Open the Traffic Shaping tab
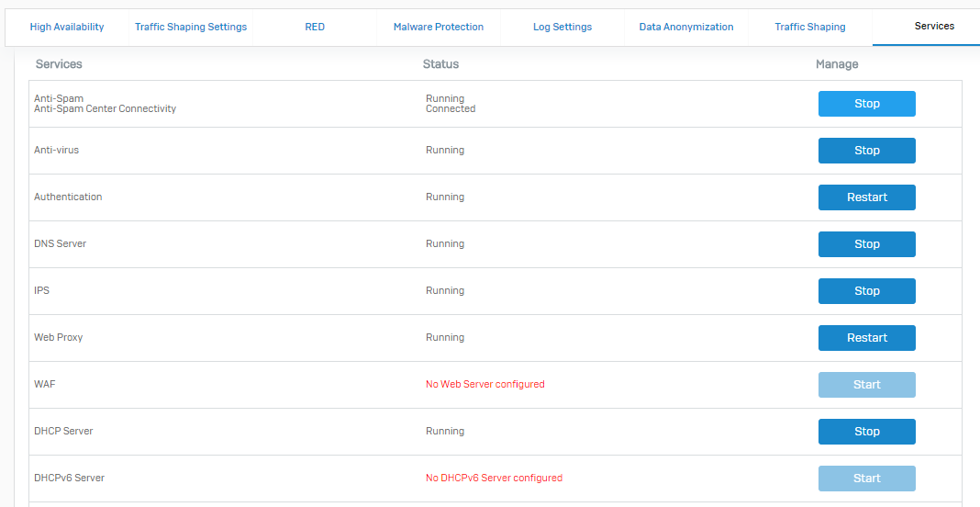Screen dimensions: 980x507 (x=810, y=27)
